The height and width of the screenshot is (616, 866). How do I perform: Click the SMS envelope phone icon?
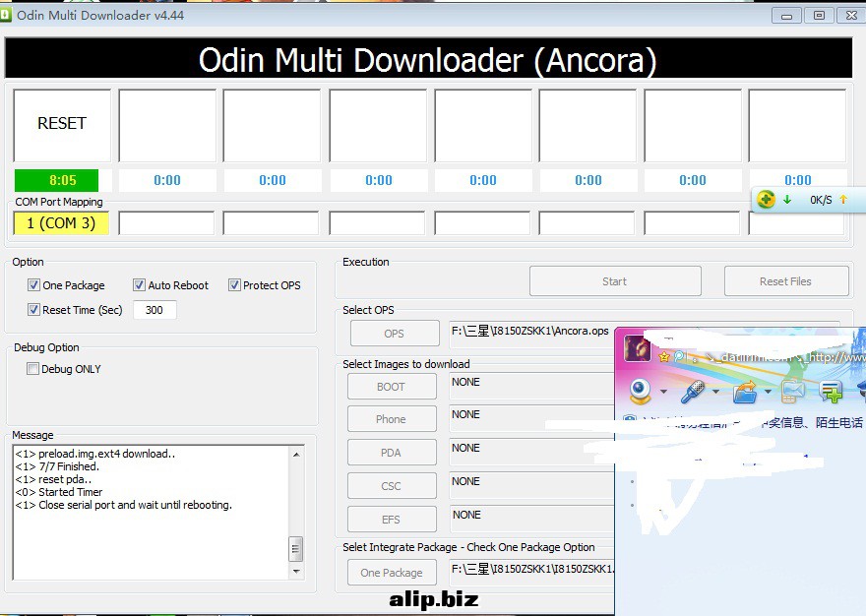tap(792, 391)
